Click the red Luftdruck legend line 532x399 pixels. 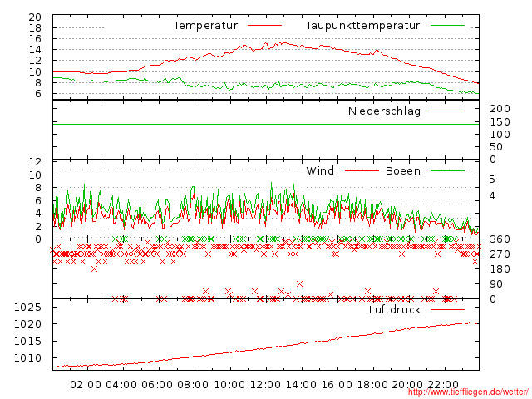(x=447, y=309)
